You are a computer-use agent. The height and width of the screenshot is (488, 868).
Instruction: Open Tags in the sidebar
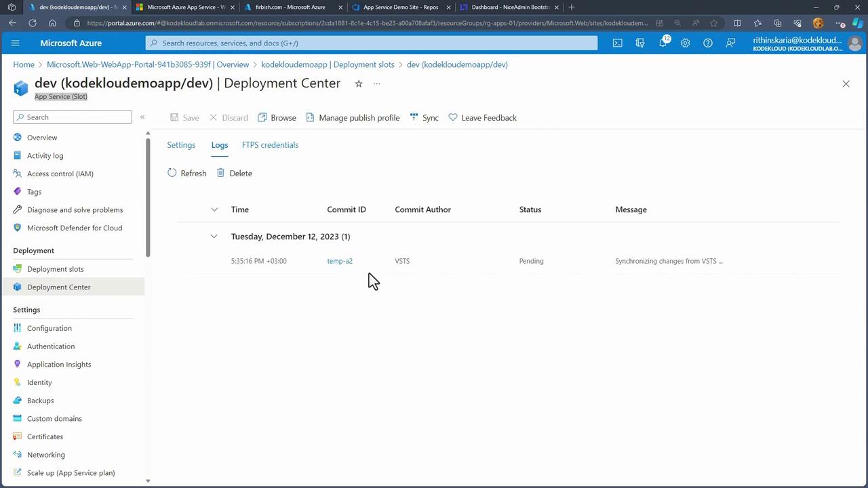[x=34, y=192]
